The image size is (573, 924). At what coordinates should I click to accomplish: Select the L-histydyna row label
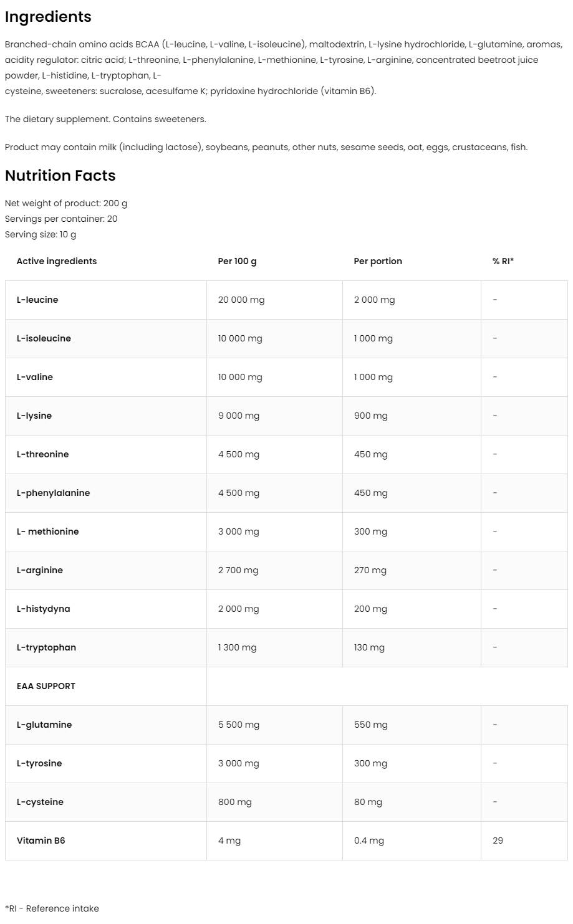(43, 609)
